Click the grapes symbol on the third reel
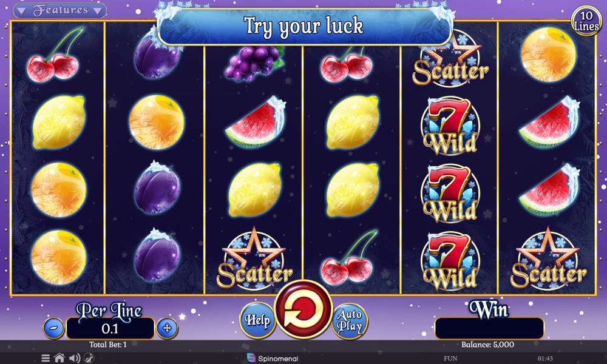The image size is (607, 364). coord(255,62)
